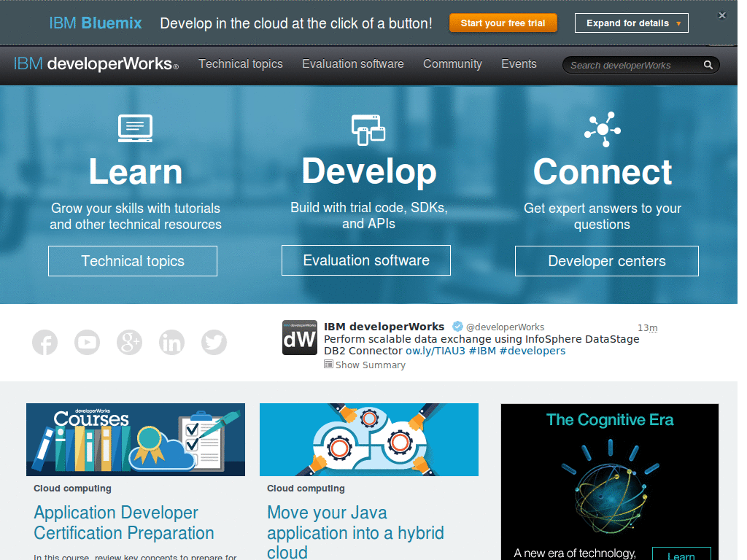Click the Evaluation software hero button
The height and width of the screenshot is (560, 747).
coord(366,260)
